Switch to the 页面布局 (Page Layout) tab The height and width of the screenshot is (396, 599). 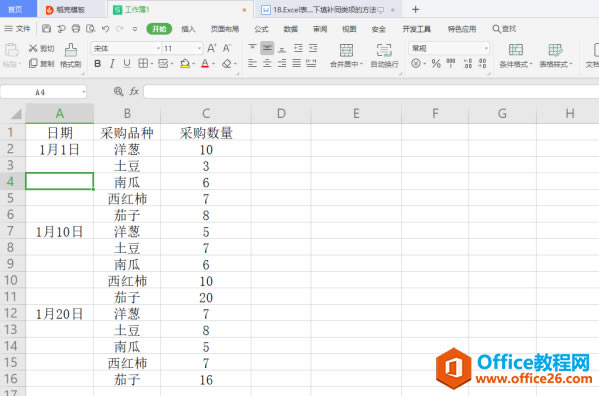click(x=225, y=29)
